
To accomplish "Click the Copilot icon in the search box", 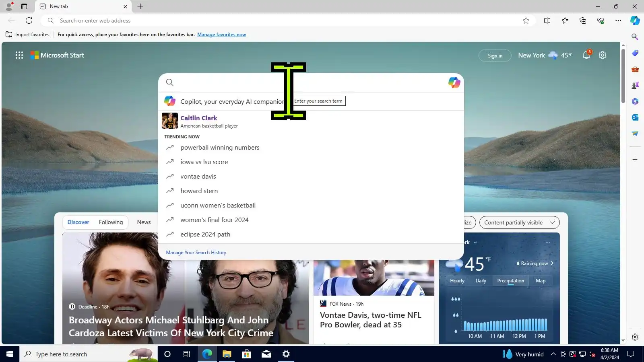I will [x=454, y=82].
